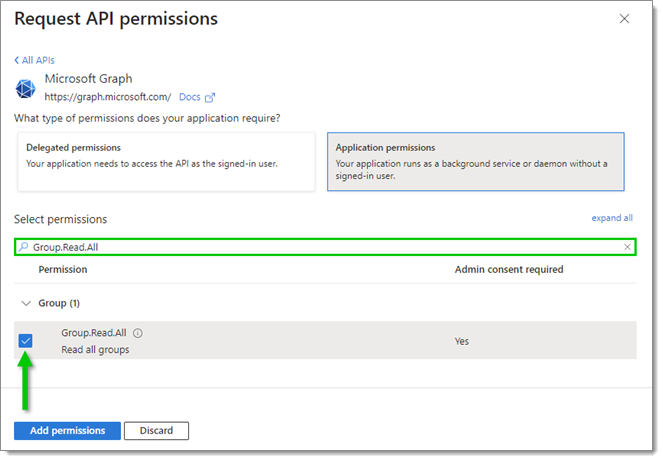Screen dimensions: 663x461
Task: Open the Docs link
Action: [x=189, y=97]
